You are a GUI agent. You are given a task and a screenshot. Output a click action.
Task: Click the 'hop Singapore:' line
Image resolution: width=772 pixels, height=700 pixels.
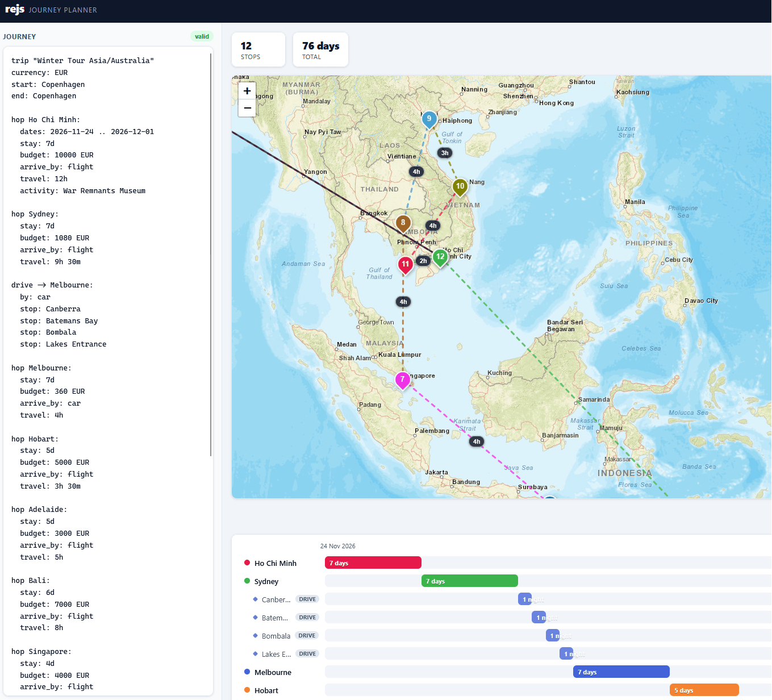click(41, 652)
